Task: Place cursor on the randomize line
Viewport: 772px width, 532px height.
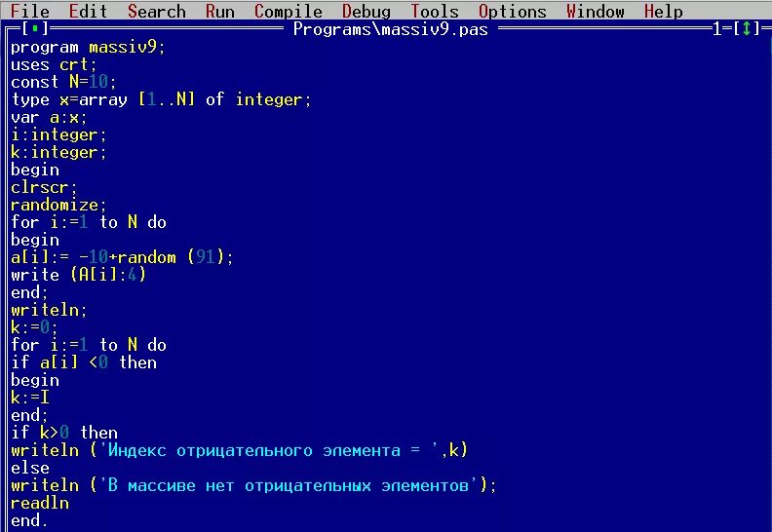Action: tap(58, 205)
